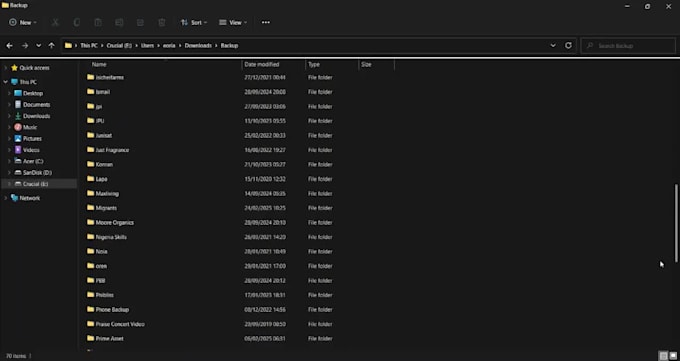
Task: Select the Lapa folder icon
Action: [x=90, y=179]
